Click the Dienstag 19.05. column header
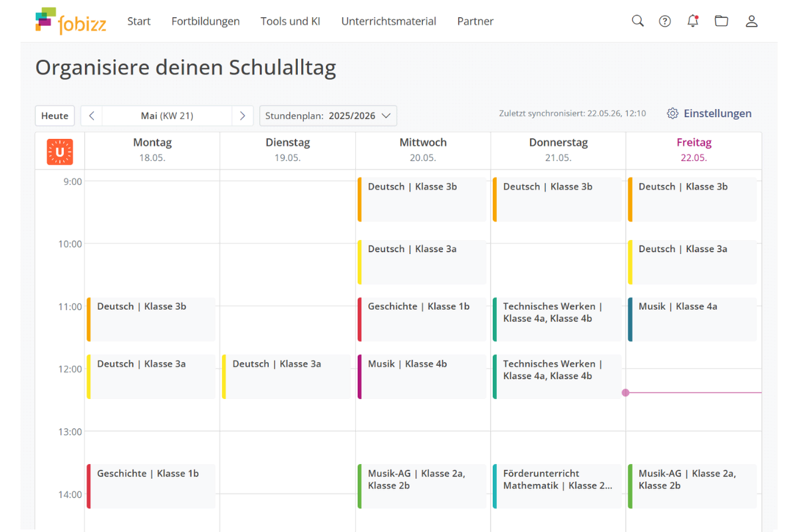This screenshot has height=532, width=798. pyautogui.click(x=288, y=150)
